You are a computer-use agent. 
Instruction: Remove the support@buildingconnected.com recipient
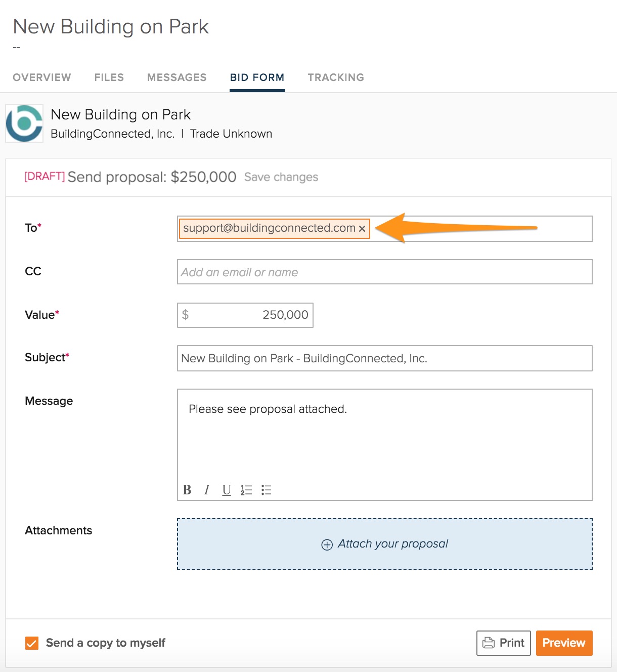point(362,229)
